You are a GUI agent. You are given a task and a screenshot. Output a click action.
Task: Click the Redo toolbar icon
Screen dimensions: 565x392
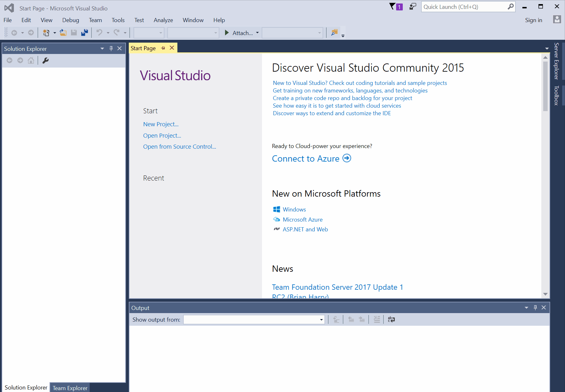tap(116, 33)
